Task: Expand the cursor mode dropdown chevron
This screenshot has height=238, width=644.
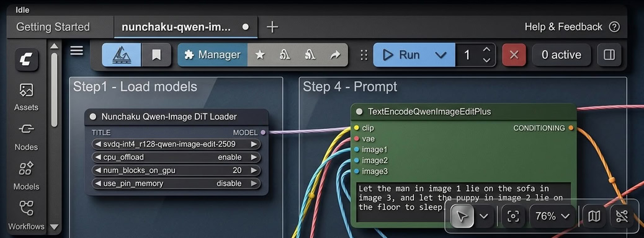Action: [484, 216]
